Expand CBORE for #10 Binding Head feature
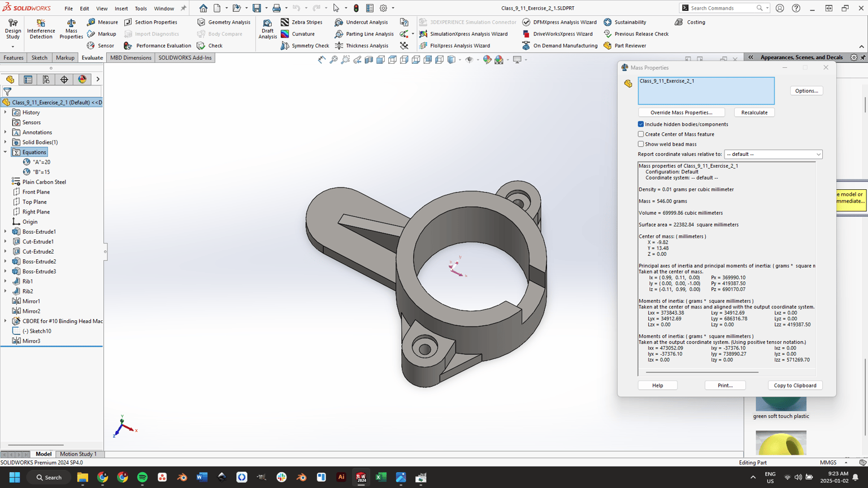 [x=6, y=321]
